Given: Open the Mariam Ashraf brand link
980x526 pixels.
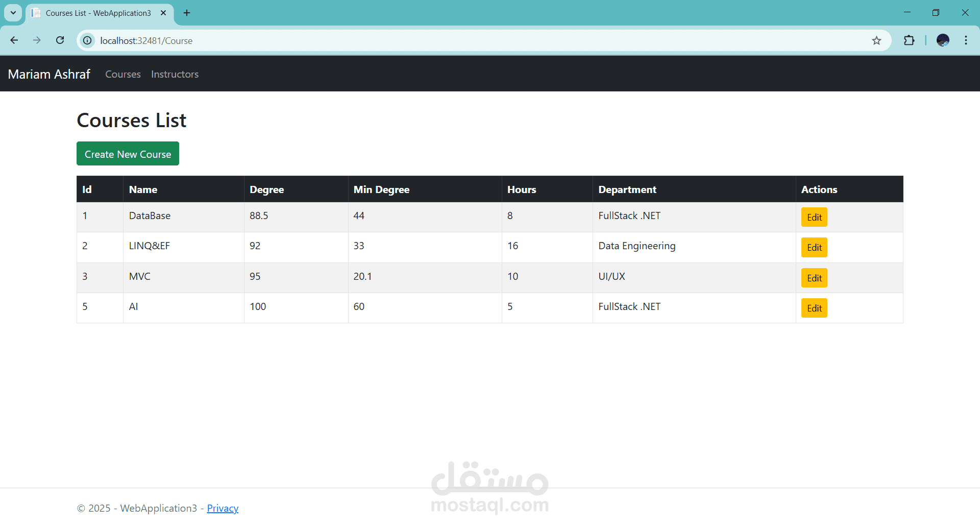Looking at the screenshot, I should coord(49,74).
